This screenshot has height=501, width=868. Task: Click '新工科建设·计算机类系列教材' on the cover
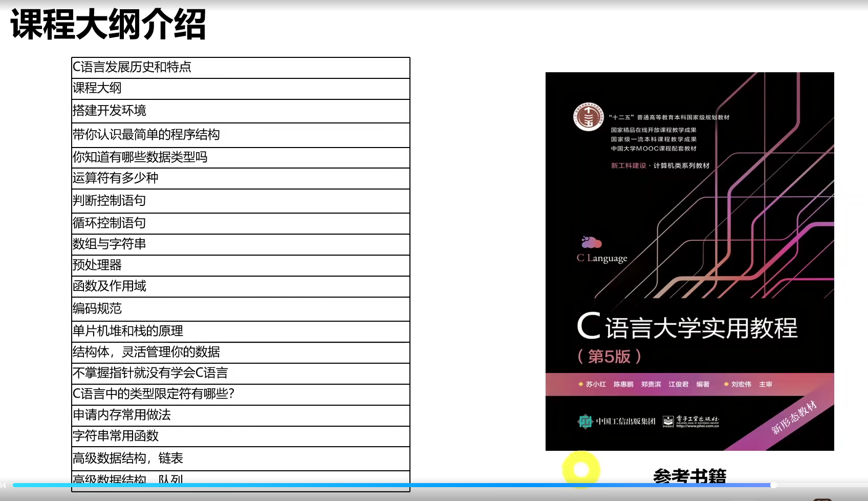pyautogui.click(x=660, y=165)
